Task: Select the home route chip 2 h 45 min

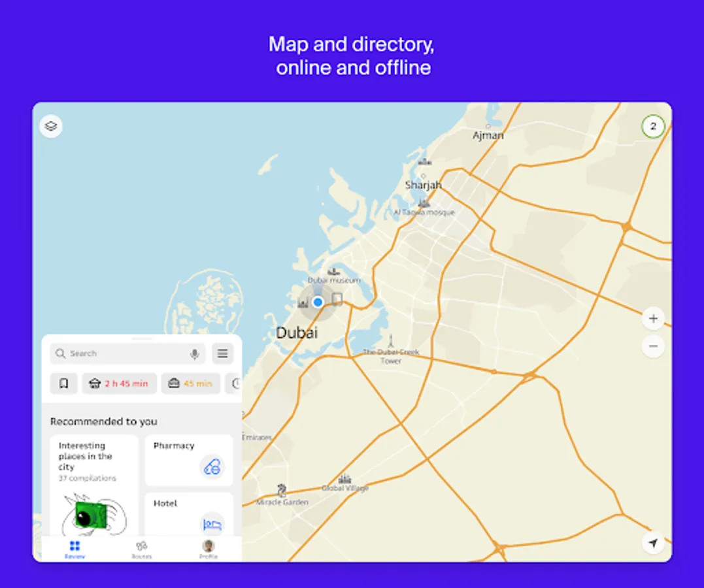Action: [x=120, y=384]
